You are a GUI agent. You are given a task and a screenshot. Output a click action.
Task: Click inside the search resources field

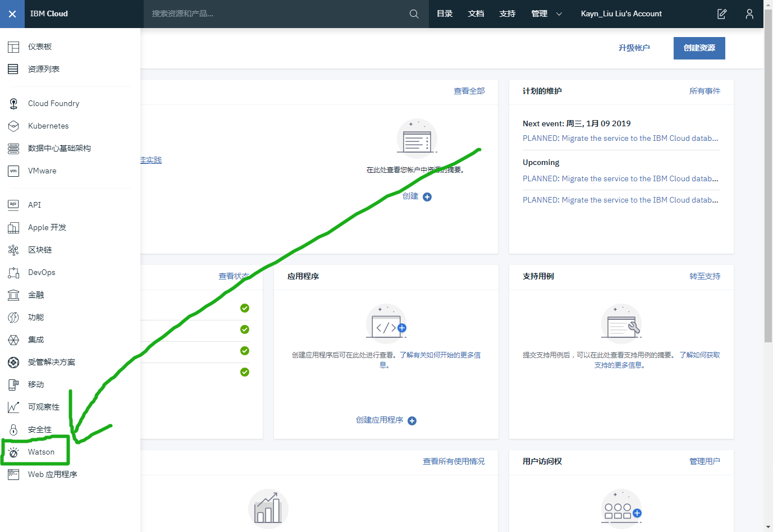click(253, 13)
